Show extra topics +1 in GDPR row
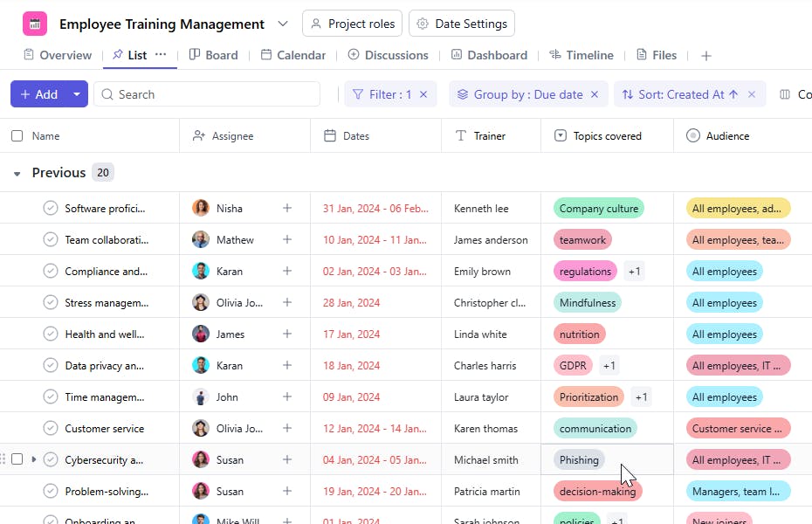This screenshot has width=812, height=524. pos(609,366)
